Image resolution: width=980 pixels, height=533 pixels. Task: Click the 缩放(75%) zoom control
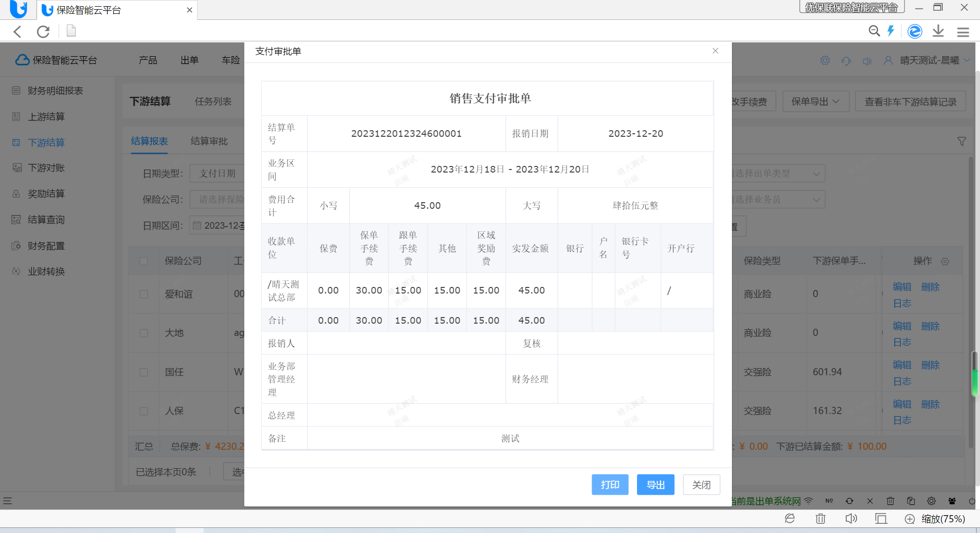[943, 519]
